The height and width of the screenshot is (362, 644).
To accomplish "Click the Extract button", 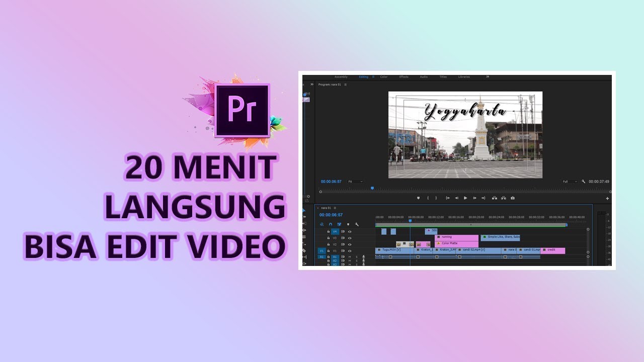I will click(x=503, y=198).
